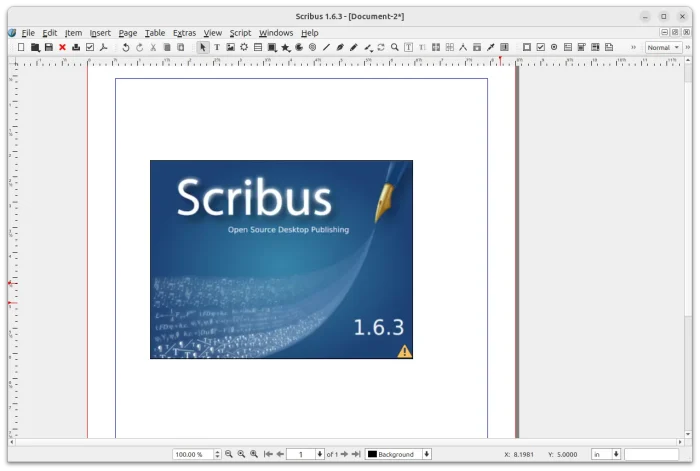Click the Print toolbar icon
This screenshot has height=471, width=700.
[x=76, y=47]
